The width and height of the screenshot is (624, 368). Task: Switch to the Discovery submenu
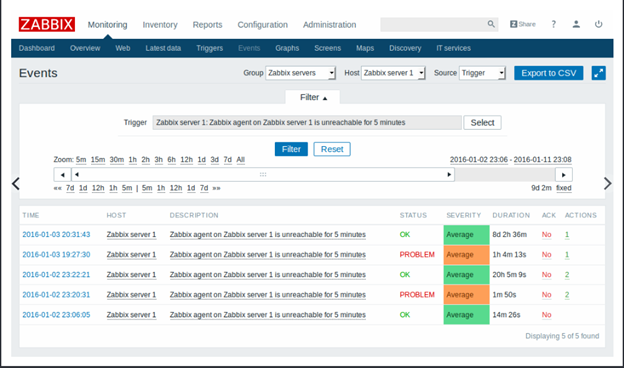pyautogui.click(x=405, y=48)
